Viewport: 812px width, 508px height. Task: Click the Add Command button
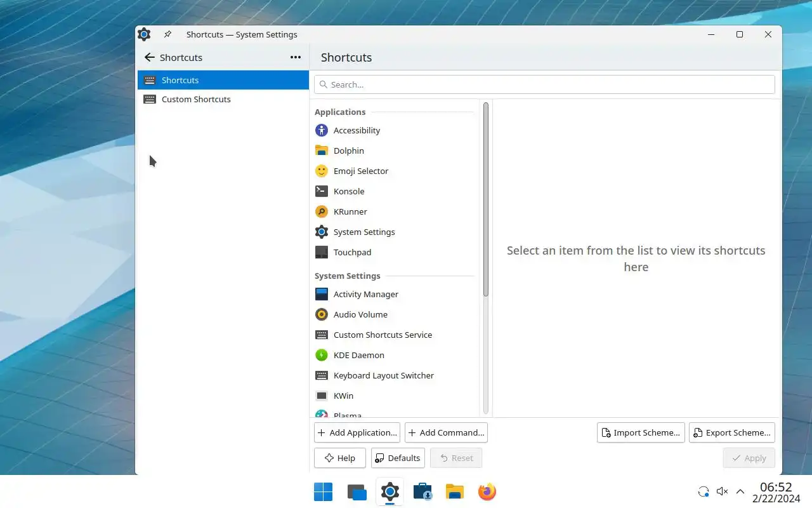click(x=446, y=432)
